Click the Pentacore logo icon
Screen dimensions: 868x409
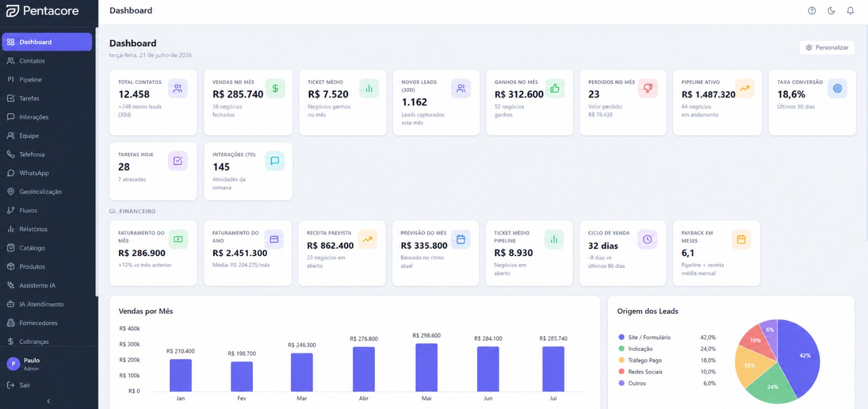click(x=12, y=11)
